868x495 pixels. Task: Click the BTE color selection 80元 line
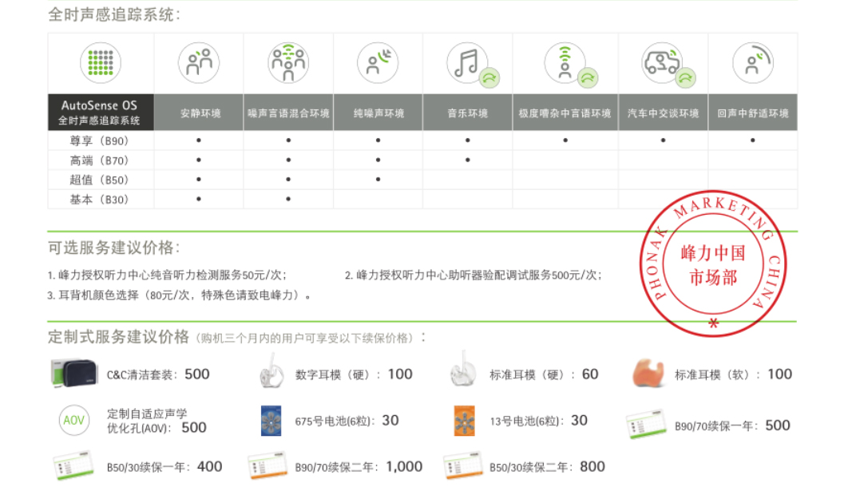click(x=180, y=295)
